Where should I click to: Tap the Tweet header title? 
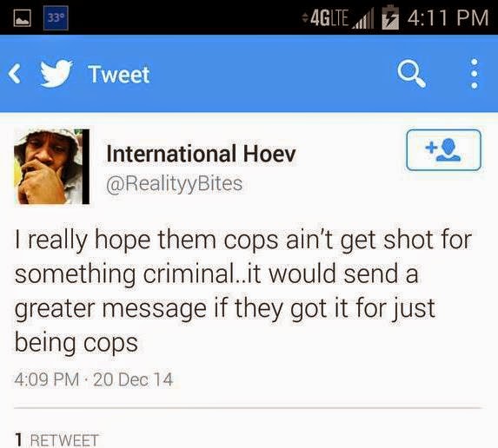click(x=119, y=75)
